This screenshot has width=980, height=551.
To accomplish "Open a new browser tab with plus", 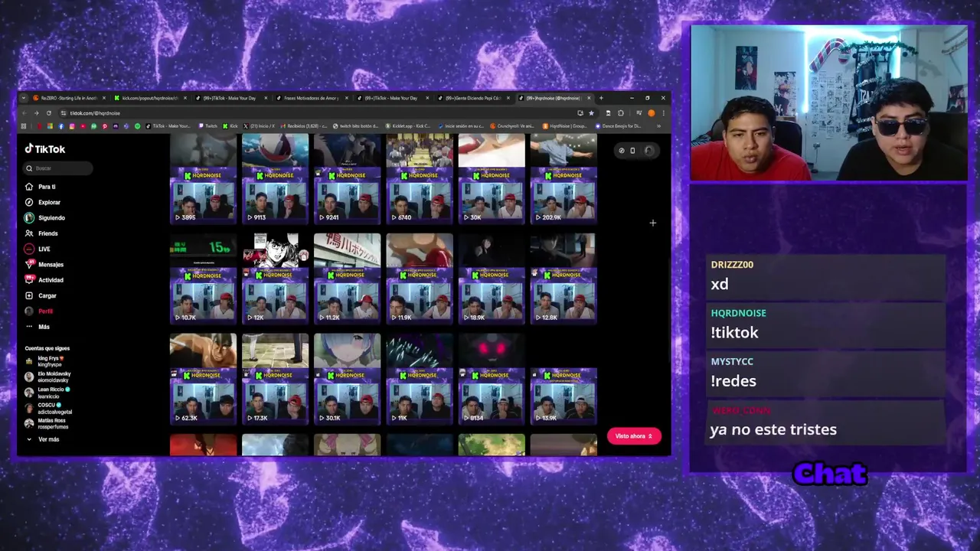I will [x=601, y=98].
